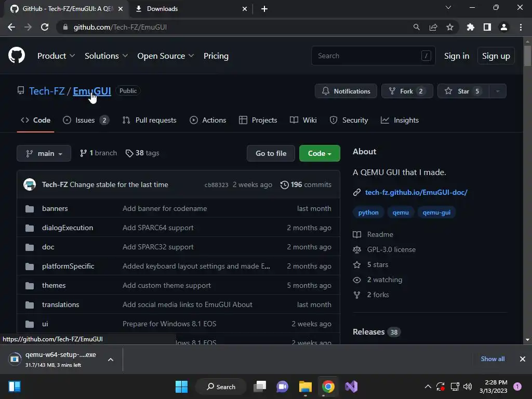This screenshot has height=399, width=532.
Task: Bookmark this page with the star icon
Action: point(450,27)
